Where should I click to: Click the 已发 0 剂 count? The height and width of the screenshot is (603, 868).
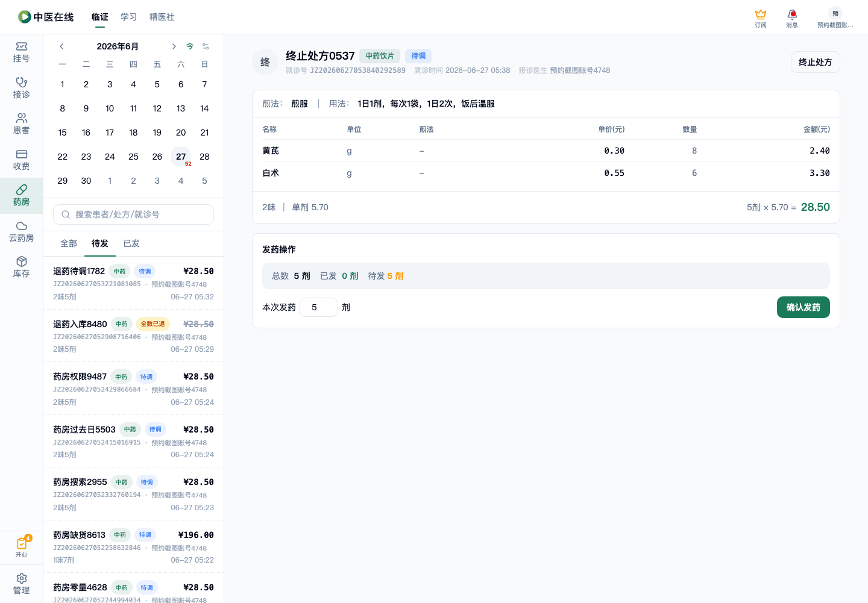point(339,276)
